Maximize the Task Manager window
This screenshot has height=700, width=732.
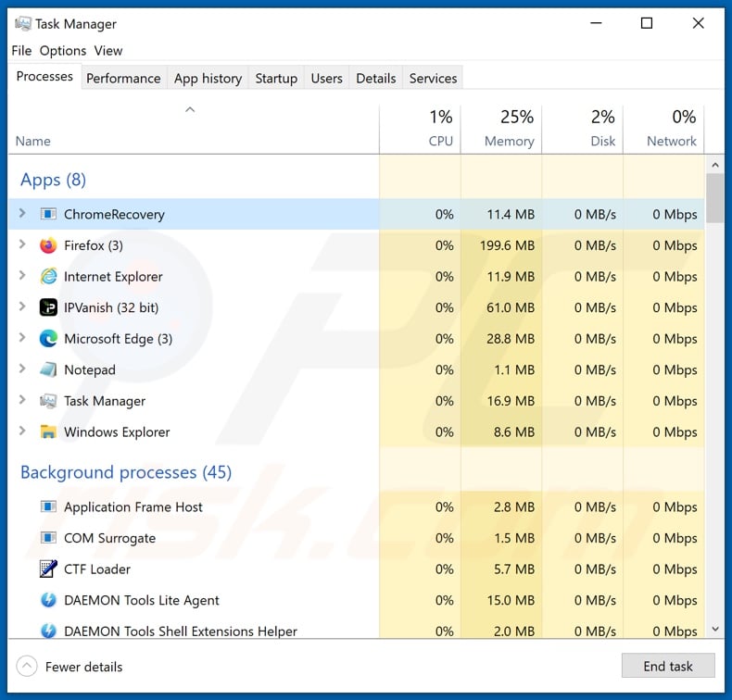[647, 23]
